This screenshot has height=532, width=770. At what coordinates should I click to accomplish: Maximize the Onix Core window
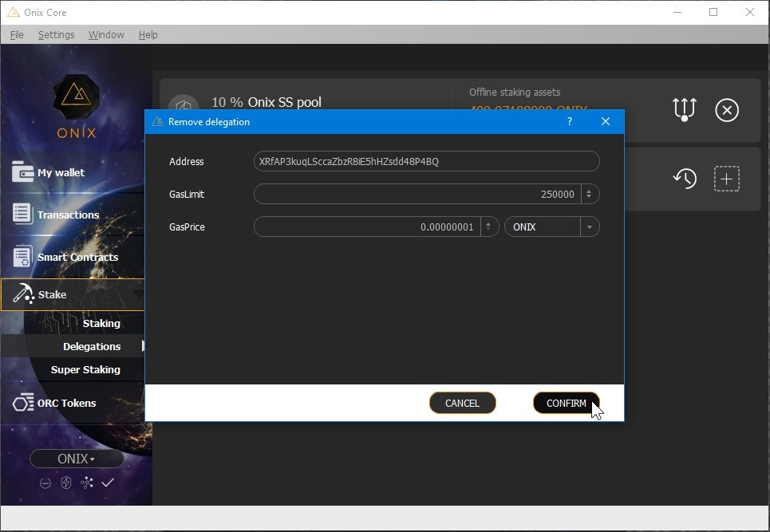[713, 12]
